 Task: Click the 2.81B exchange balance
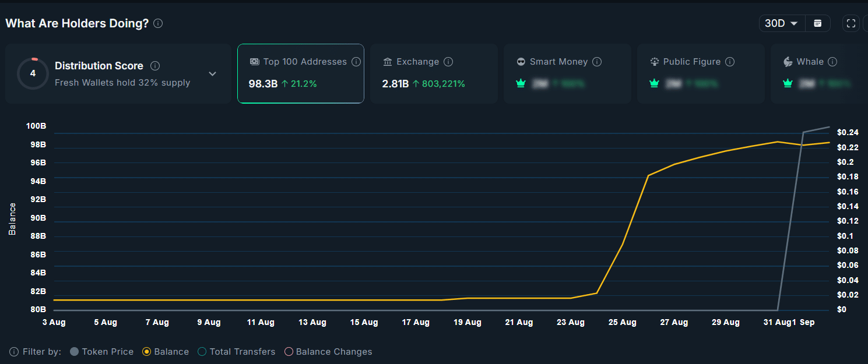395,84
